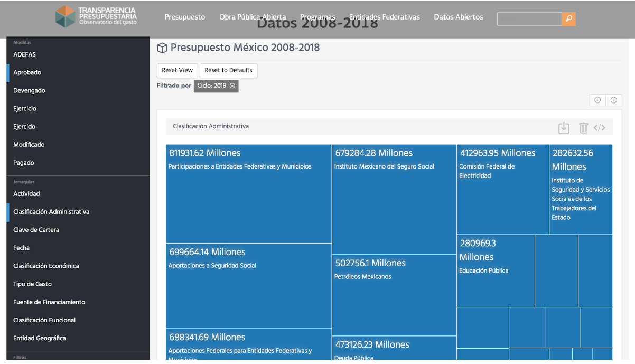The image size is (635, 364).
Task: Remove the Ciclo: 2018 filter
Action: [x=232, y=86]
